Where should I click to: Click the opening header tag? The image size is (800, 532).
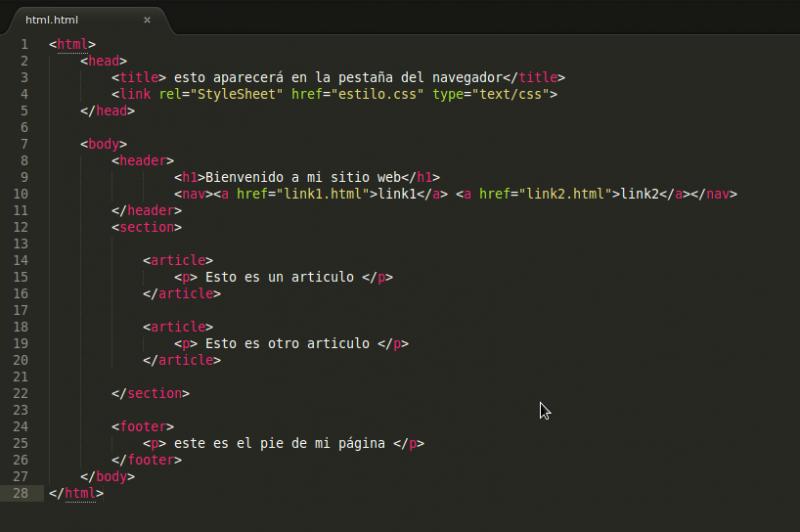tap(143, 161)
